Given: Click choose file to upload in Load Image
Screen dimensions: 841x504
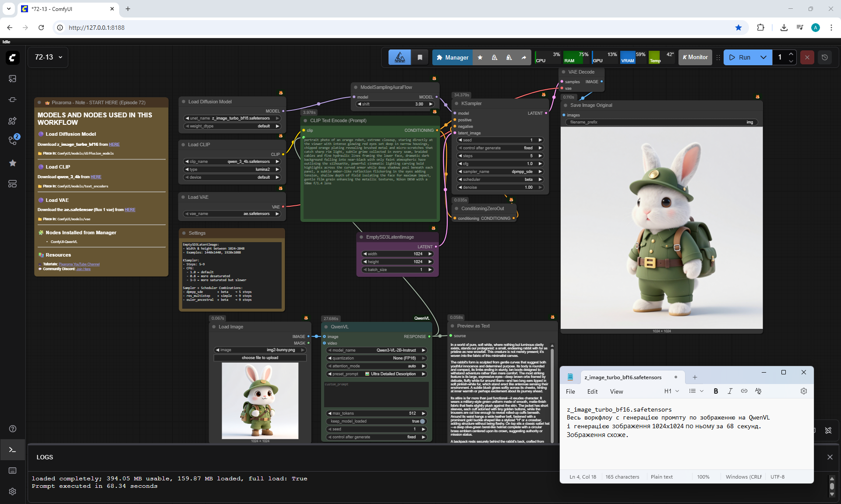Looking at the screenshot, I should (x=260, y=358).
